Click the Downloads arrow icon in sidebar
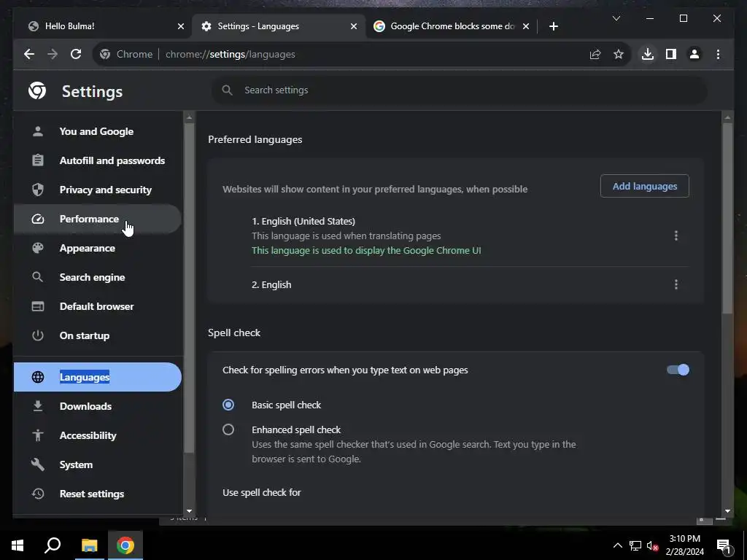 [x=38, y=406]
